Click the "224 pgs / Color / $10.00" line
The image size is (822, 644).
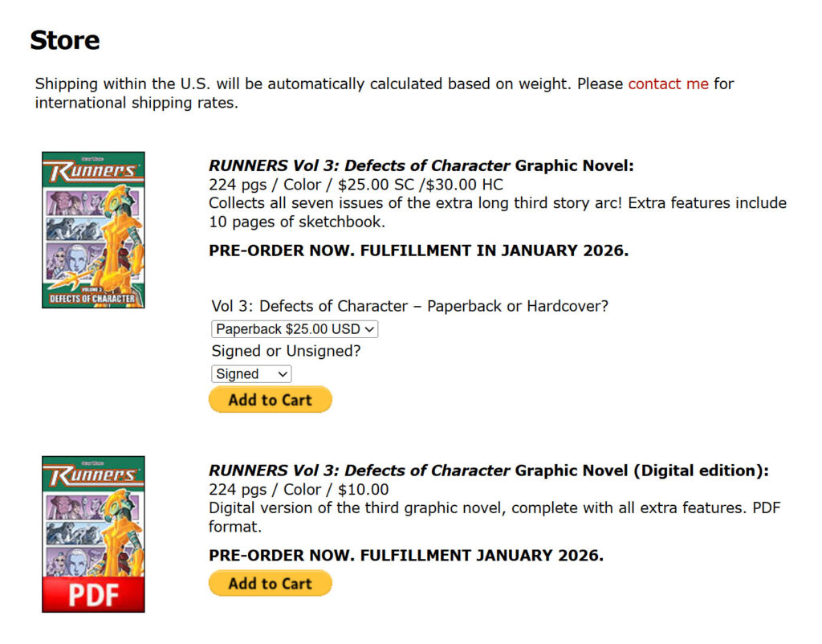click(x=298, y=489)
